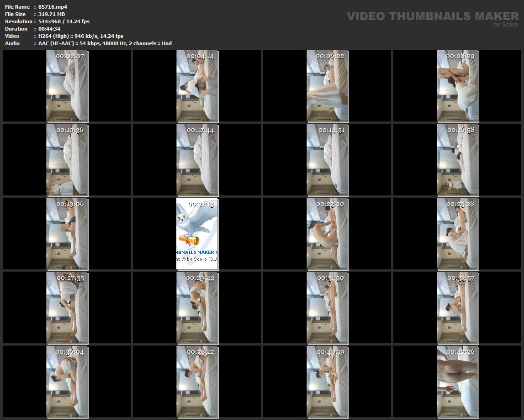Image resolution: width=524 pixels, height=420 pixels.
Task: Select the frame labeled 00:12:44
Action: click(197, 160)
